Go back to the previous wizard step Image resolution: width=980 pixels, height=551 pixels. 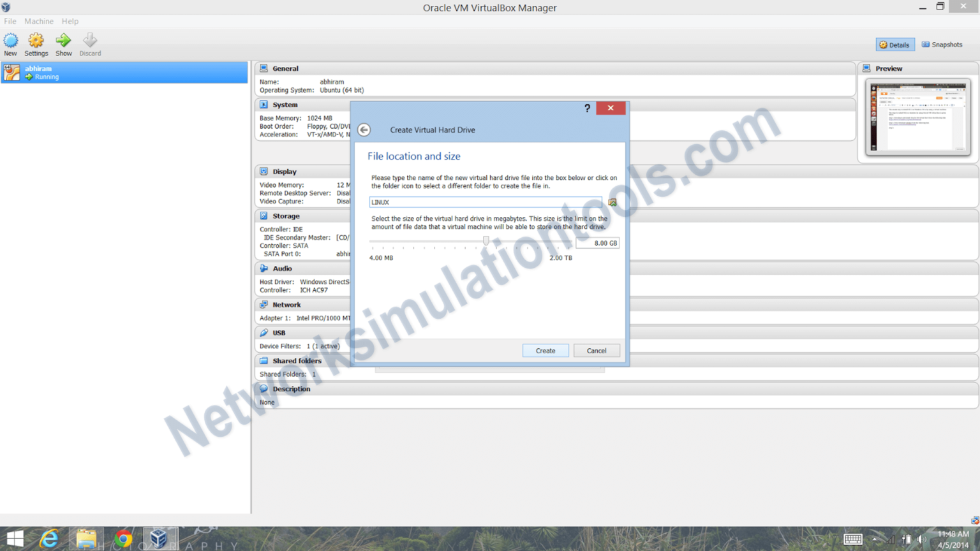click(364, 129)
